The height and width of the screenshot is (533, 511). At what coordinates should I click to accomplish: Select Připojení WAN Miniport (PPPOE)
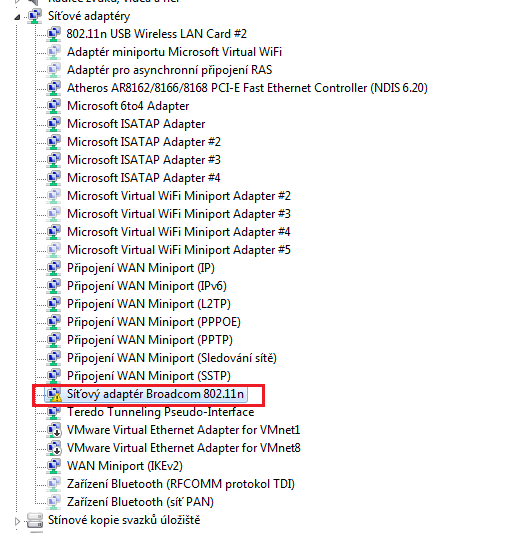[154, 322]
